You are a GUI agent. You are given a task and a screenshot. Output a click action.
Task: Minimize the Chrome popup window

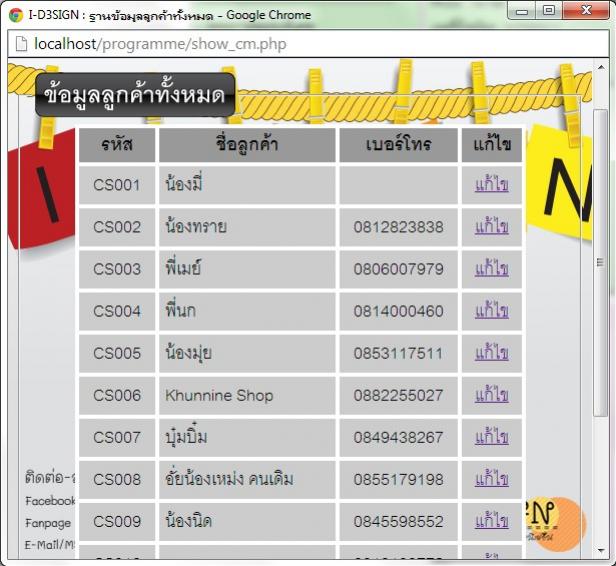[522, 11]
